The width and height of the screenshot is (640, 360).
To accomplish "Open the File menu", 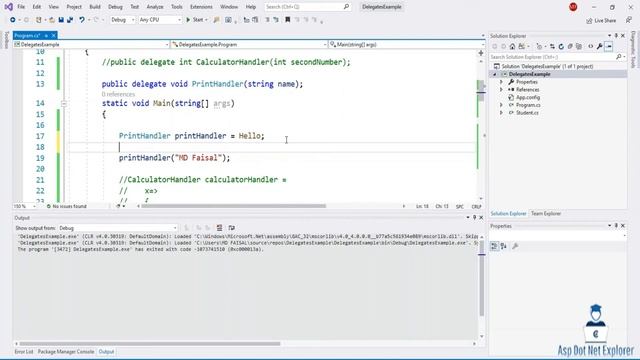I will (x=21, y=7).
